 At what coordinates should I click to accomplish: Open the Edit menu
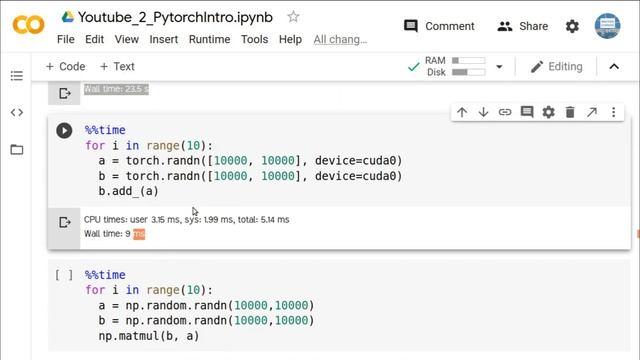94,39
